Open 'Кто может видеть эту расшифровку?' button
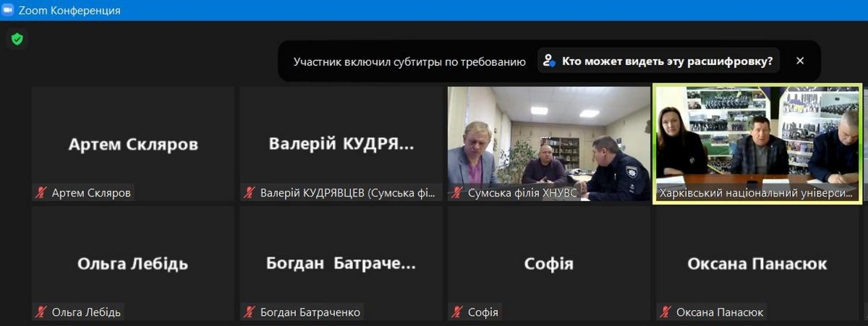 [658, 61]
